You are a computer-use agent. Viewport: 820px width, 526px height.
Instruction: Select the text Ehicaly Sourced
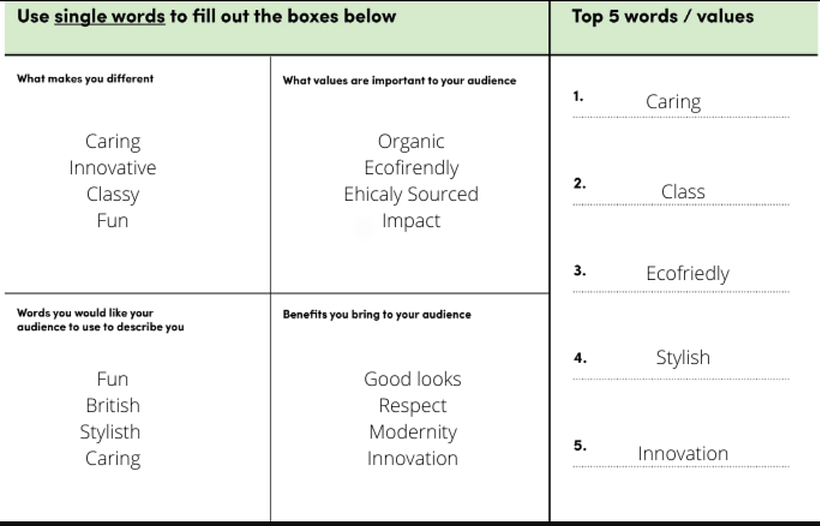point(411,194)
